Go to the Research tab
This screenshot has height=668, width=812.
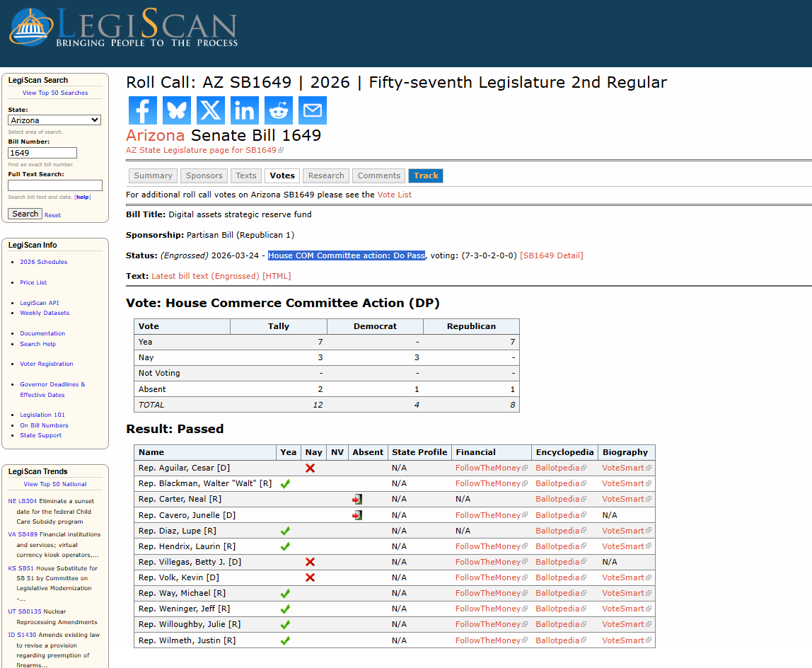coord(326,175)
